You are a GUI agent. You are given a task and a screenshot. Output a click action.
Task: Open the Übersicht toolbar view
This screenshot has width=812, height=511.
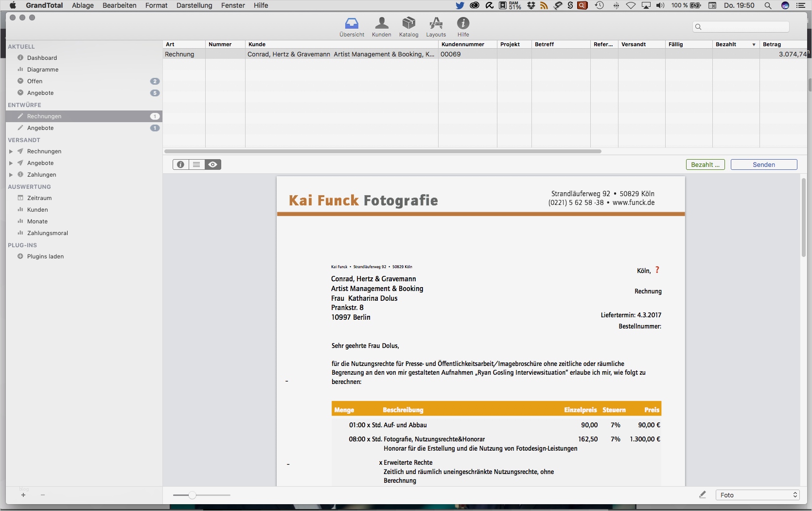click(x=352, y=27)
